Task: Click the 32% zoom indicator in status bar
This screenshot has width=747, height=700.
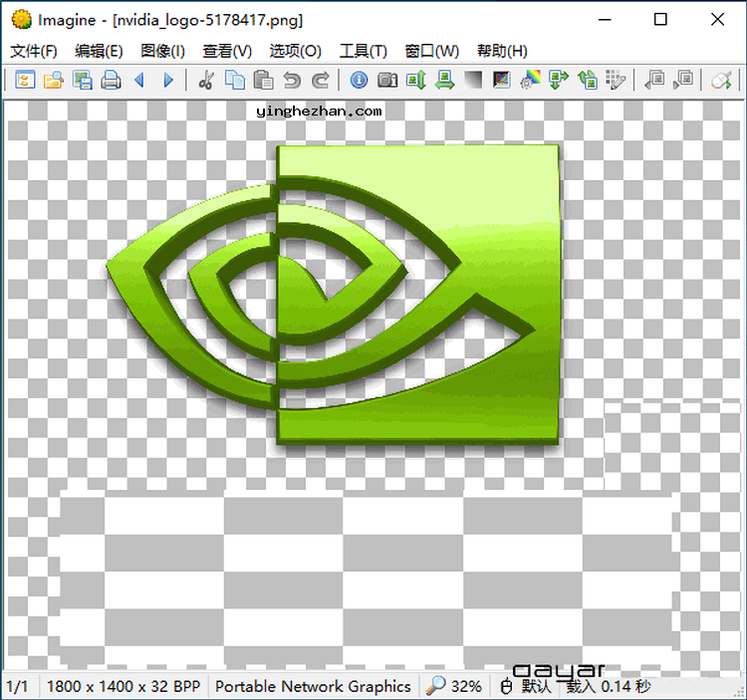Action: tap(455, 686)
